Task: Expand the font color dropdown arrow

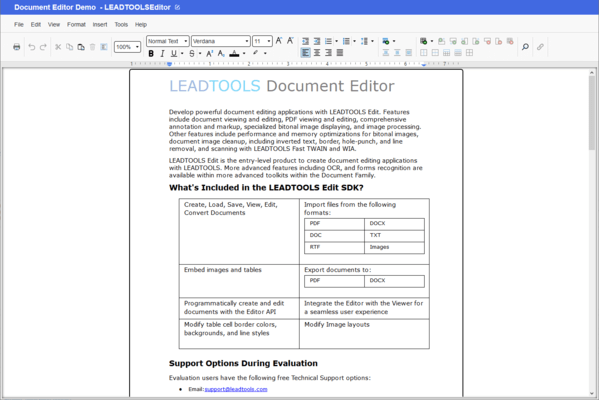Action: click(x=244, y=53)
